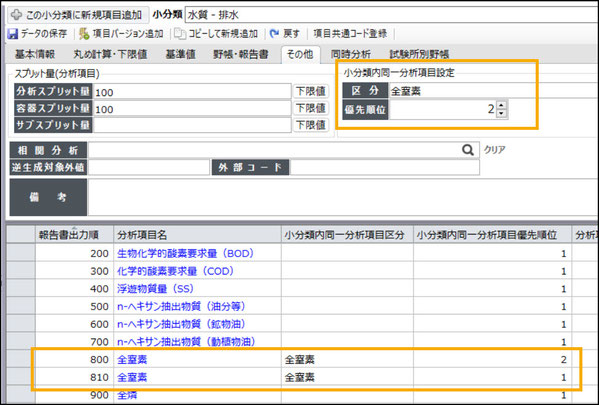Click コピーして新規追加 toolbar label
This screenshot has height=405, width=599.
(x=223, y=34)
